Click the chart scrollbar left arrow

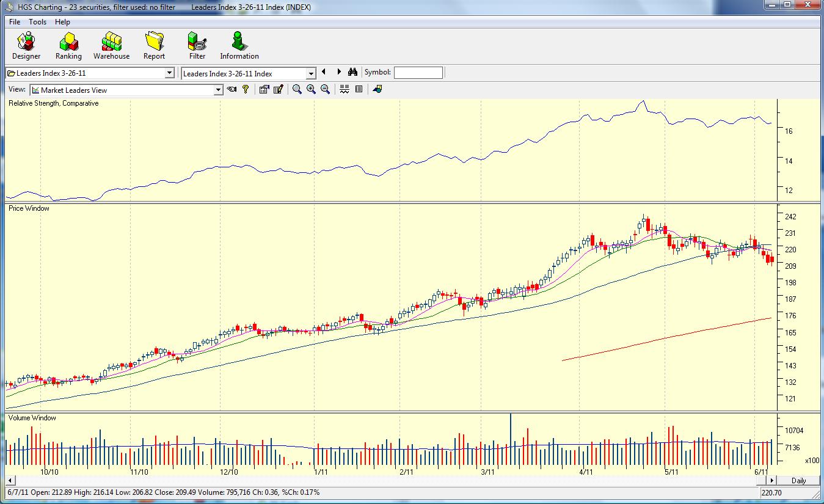pyautogui.click(x=10, y=480)
